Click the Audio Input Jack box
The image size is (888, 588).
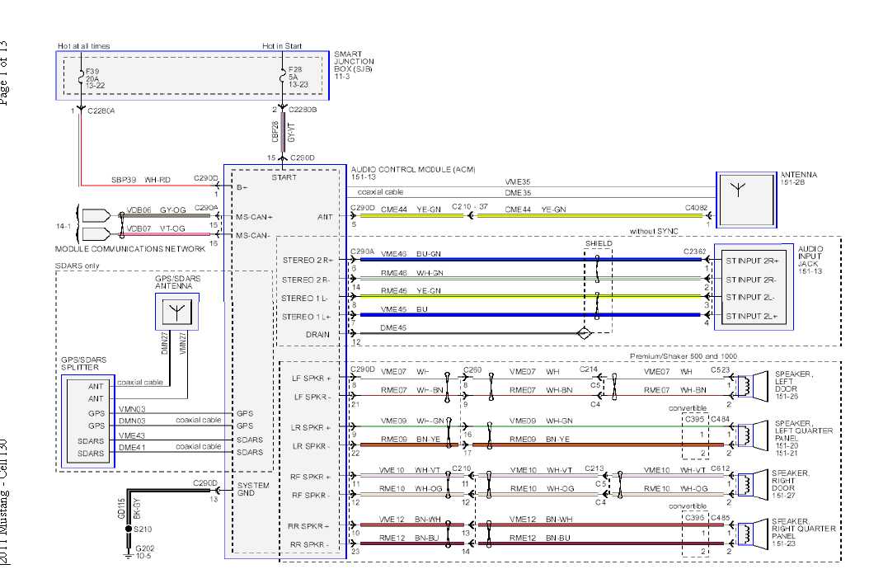tap(754, 287)
